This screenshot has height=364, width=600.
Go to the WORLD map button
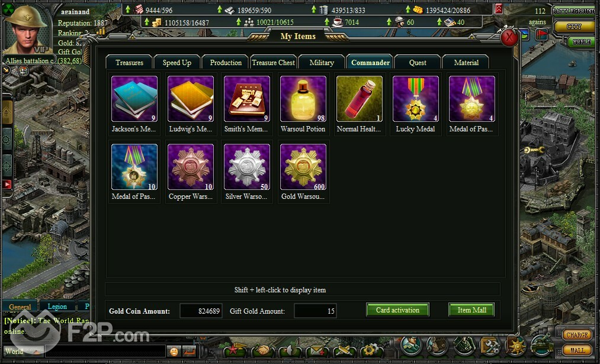point(582,41)
